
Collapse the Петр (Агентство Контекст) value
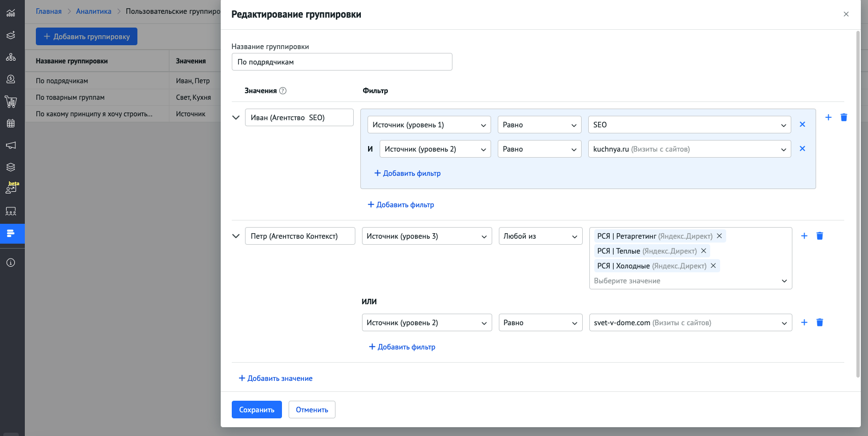pos(236,236)
